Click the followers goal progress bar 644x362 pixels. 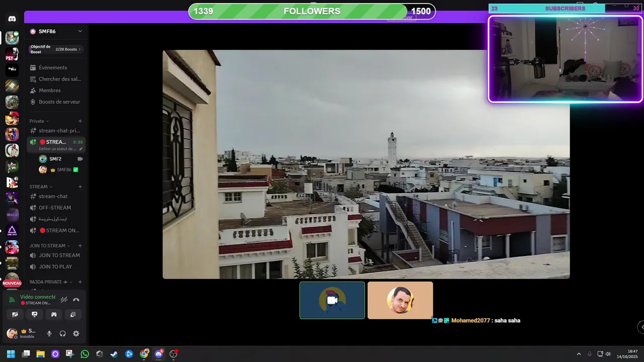312,11
